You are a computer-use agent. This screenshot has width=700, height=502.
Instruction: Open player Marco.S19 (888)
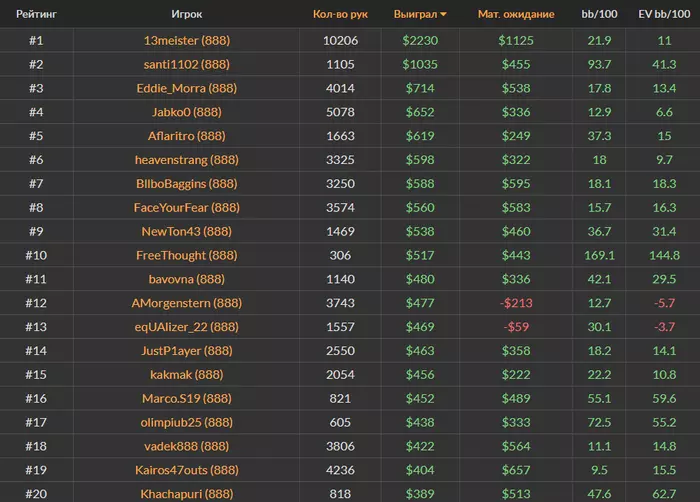[187, 398]
